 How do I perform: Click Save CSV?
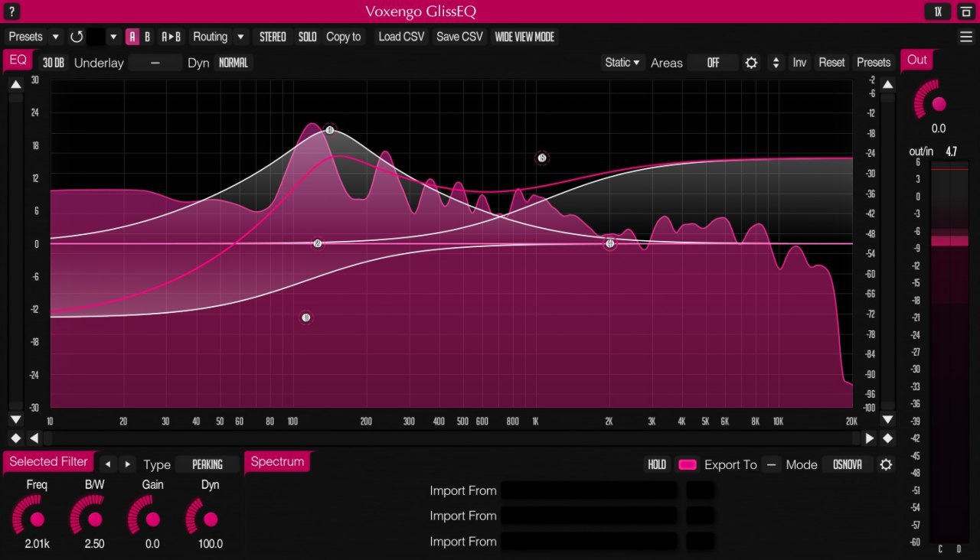(x=459, y=37)
